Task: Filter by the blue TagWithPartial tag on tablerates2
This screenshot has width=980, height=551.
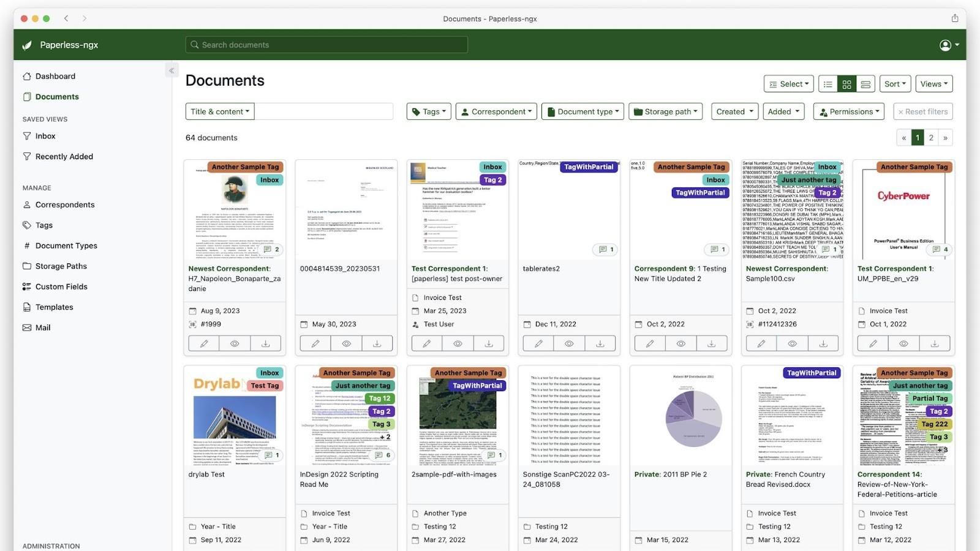Action: (x=588, y=167)
